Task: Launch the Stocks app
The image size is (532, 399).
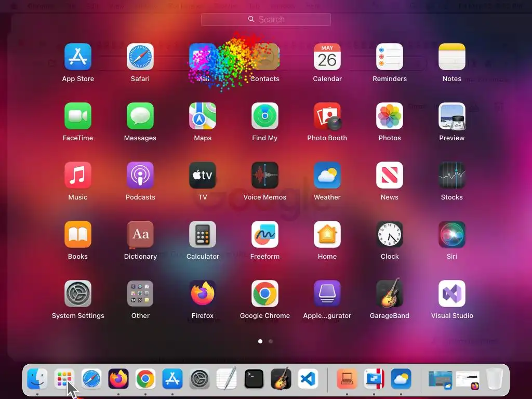Action: [452, 175]
